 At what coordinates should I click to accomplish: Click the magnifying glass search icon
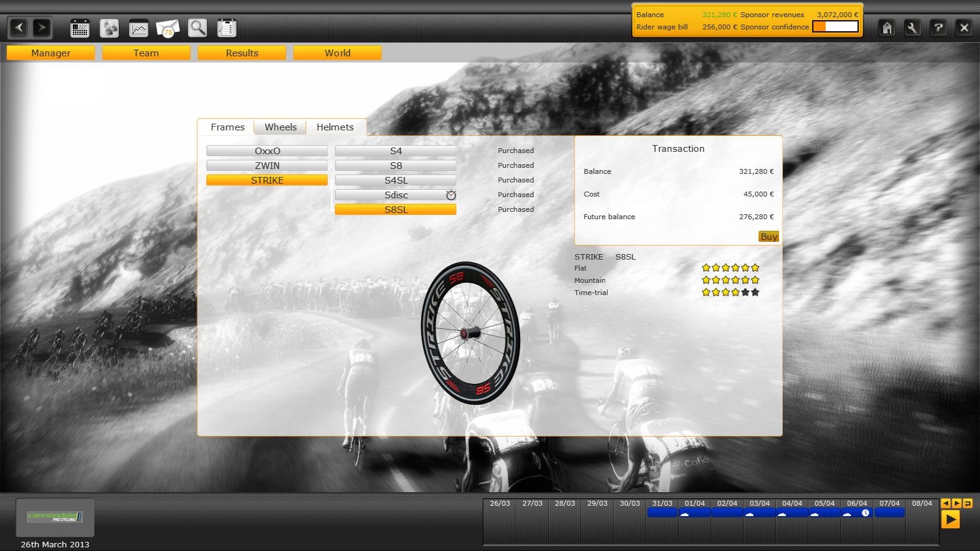[197, 28]
